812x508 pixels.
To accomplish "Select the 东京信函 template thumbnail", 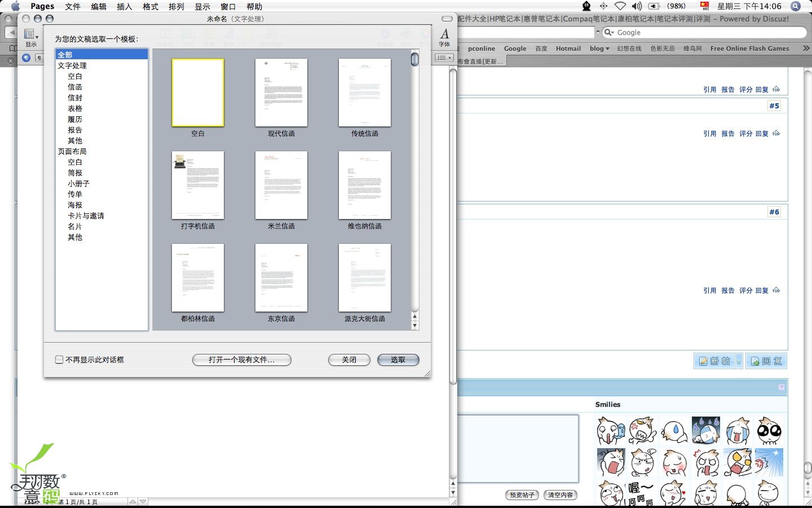I will [281, 278].
